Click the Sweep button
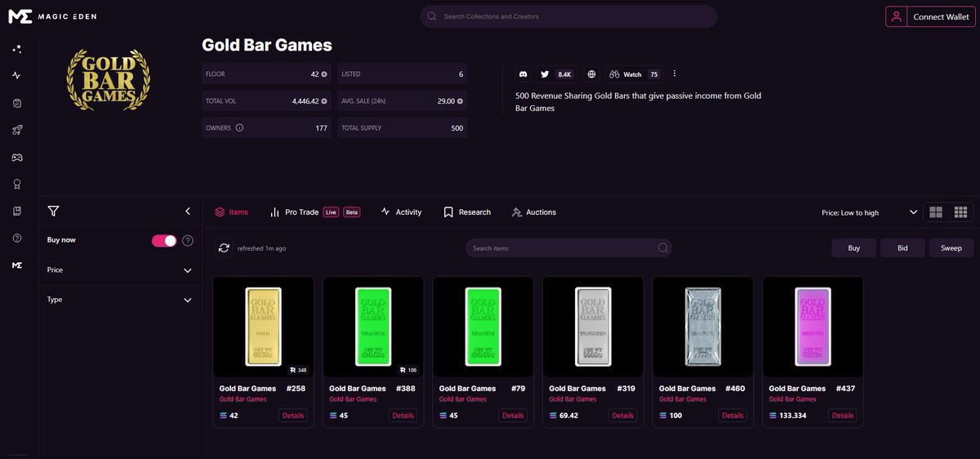Viewport: 980px width, 459px height. pos(951,247)
